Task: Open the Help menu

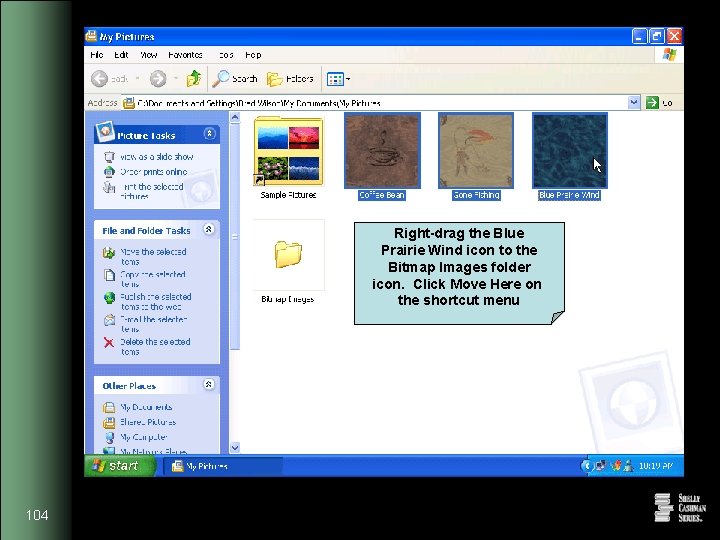Action: click(x=253, y=55)
